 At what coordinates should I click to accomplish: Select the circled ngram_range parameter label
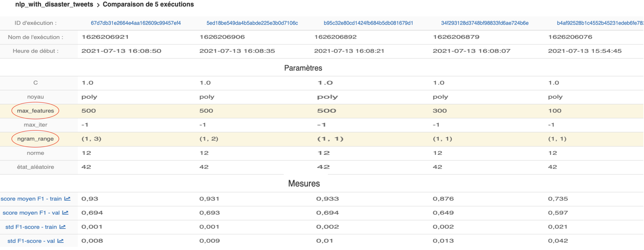pyautogui.click(x=35, y=139)
